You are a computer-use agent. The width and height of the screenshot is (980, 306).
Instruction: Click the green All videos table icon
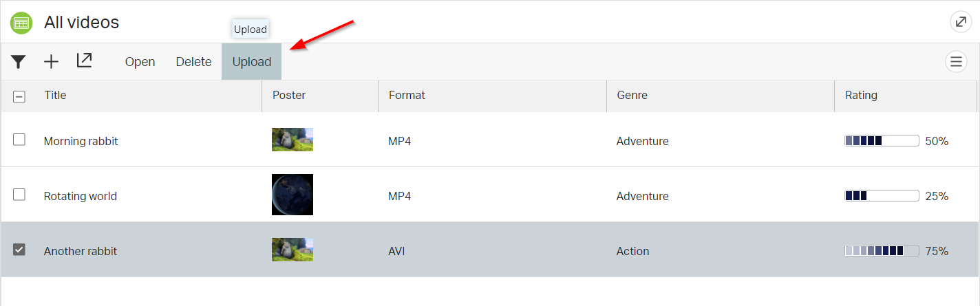tap(21, 22)
